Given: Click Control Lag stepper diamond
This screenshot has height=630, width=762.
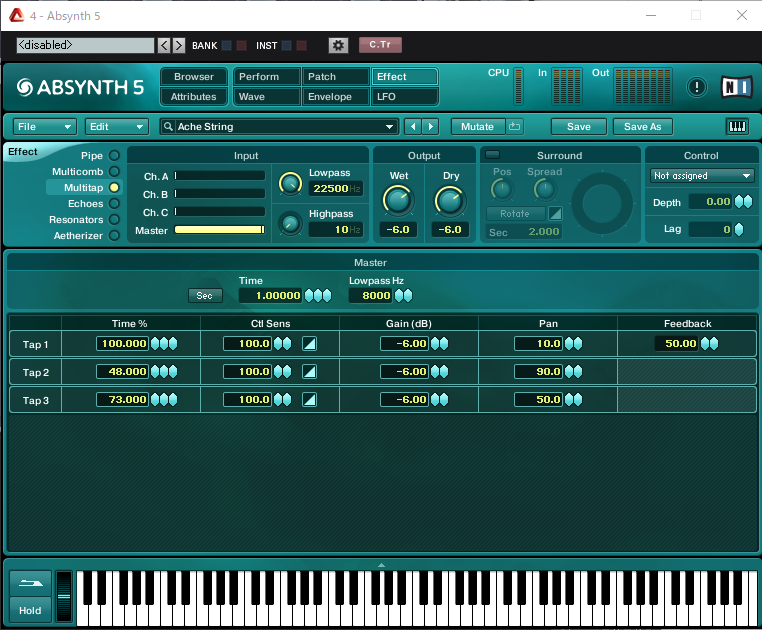Looking at the screenshot, I should [739, 229].
